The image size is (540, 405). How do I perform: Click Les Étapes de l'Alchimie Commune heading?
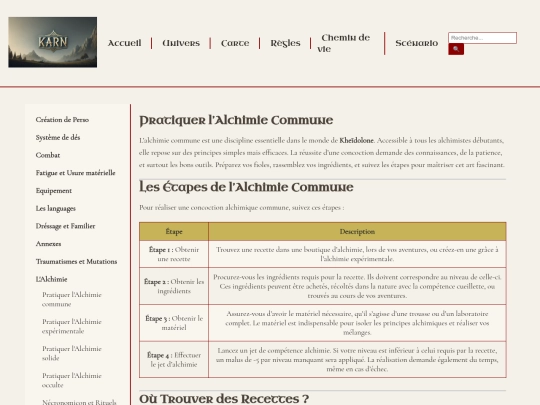(246, 187)
